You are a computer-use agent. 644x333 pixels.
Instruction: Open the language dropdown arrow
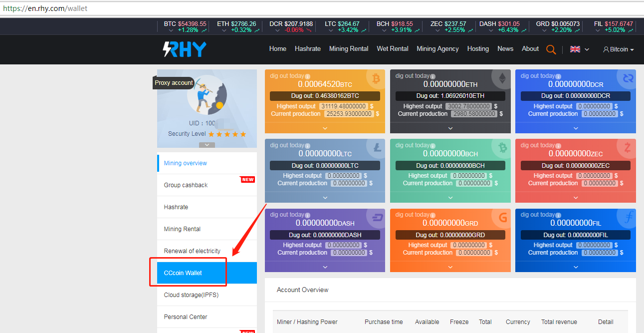[x=587, y=49]
